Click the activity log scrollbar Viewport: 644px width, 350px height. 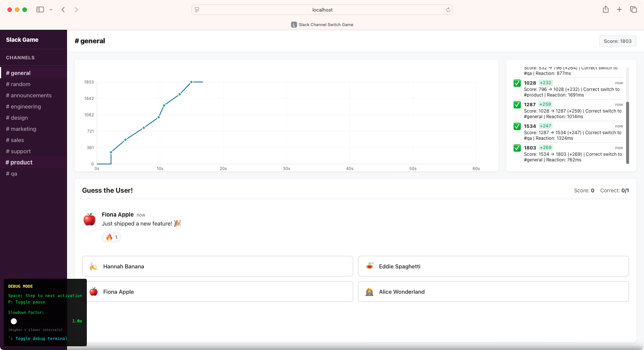coord(627,132)
